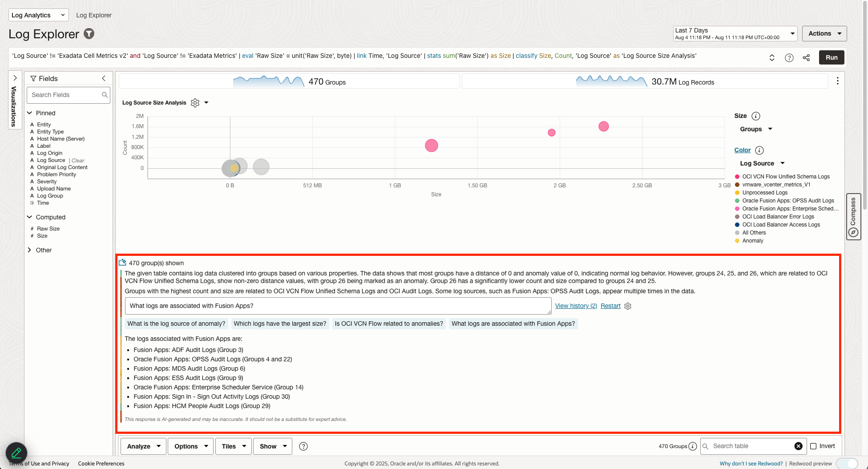This screenshot has height=469, width=868.
Task: Click the Run button
Action: point(831,57)
